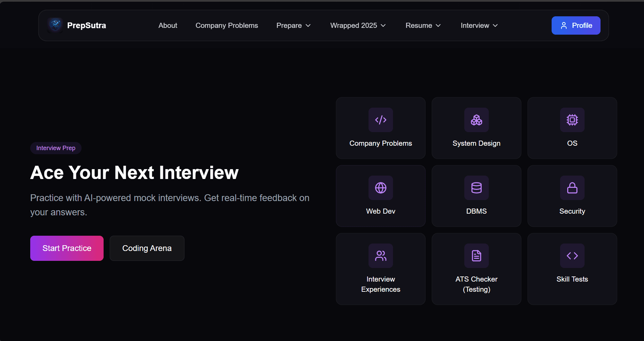The height and width of the screenshot is (341, 644).
Task: Open Company Problems in the navigation bar
Action: point(227,25)
